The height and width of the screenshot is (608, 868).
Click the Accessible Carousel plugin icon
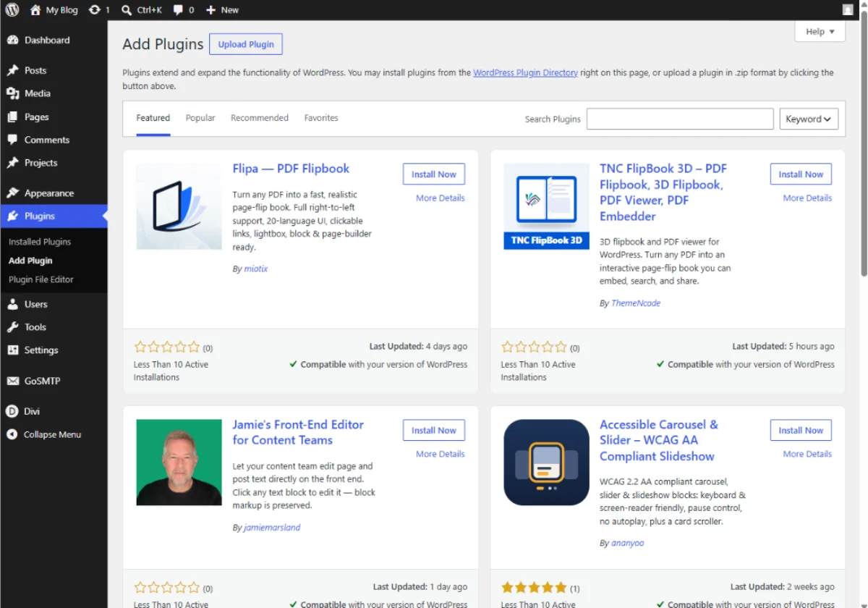[x=547, y=463]
